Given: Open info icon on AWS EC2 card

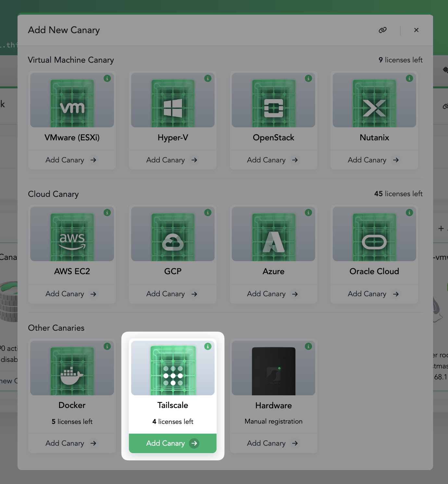Looking at the screenshot, I should pyautogui.click(x=107, y=212).
